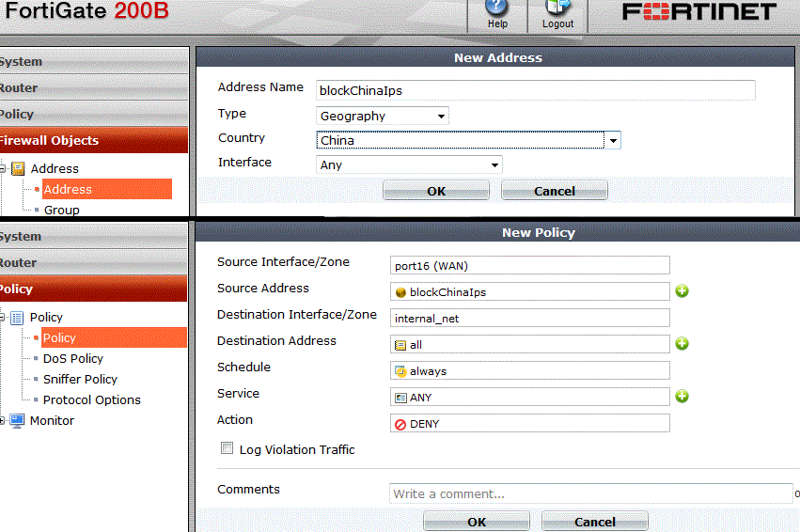Add another Service with green plus
Image resolution: width=800 pixels, height=532 pixels.
(682, 397)
